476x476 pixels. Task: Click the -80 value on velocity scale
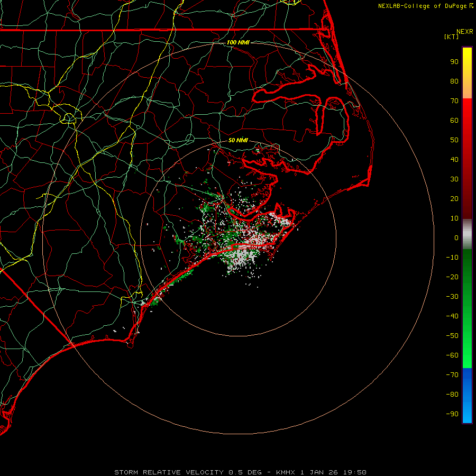coord(452,395)
